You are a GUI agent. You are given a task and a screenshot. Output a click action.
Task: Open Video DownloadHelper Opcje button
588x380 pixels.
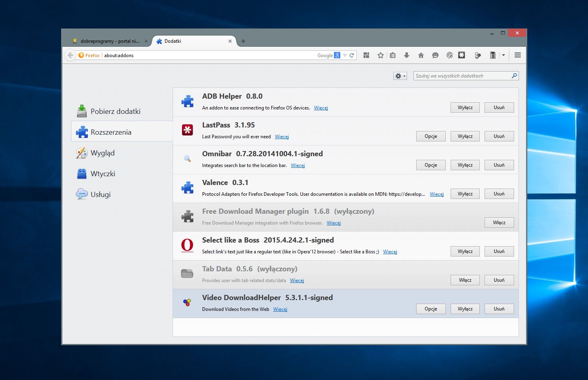pyautogui.click(x=431, y=309)
